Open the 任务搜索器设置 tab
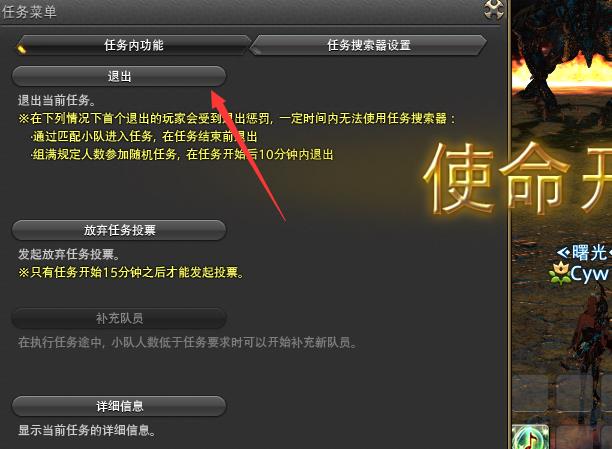 click(x=368, y=45)
